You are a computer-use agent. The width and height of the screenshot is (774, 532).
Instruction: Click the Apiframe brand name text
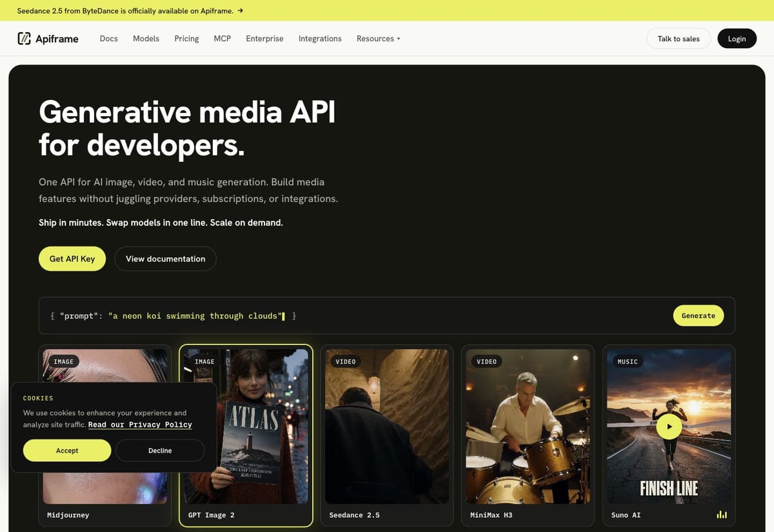click(x=57, y=39)
